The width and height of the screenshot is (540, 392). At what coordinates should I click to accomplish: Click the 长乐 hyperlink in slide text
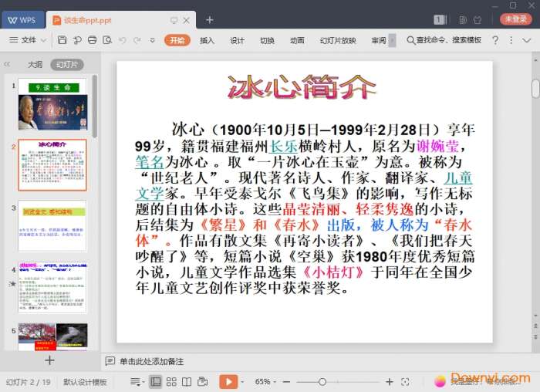[283, 146]
